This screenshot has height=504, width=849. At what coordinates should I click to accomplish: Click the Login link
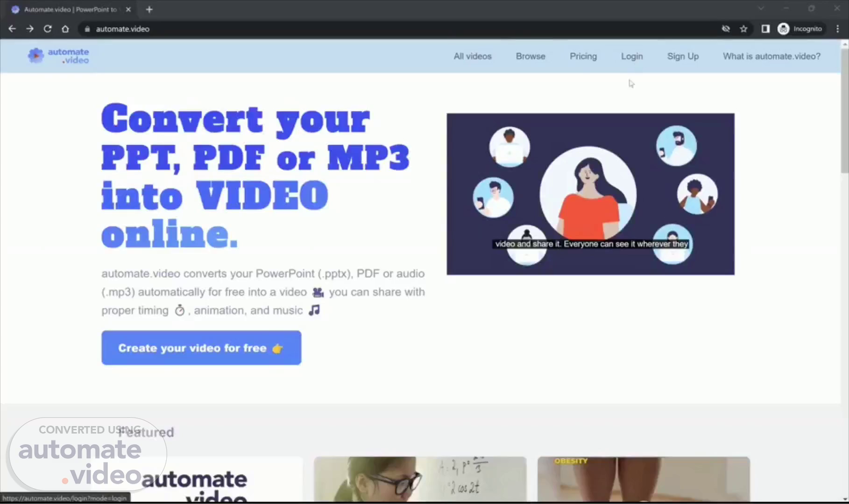pos(632,56)
